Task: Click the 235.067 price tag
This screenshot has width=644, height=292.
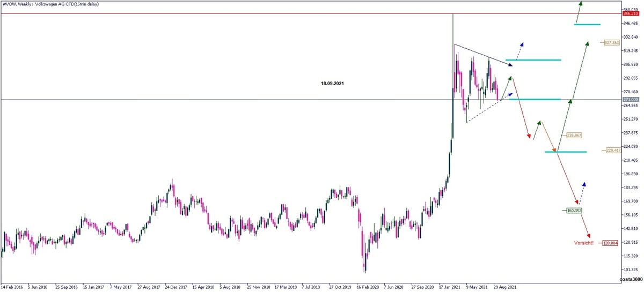Action: (x=574, y=136)
